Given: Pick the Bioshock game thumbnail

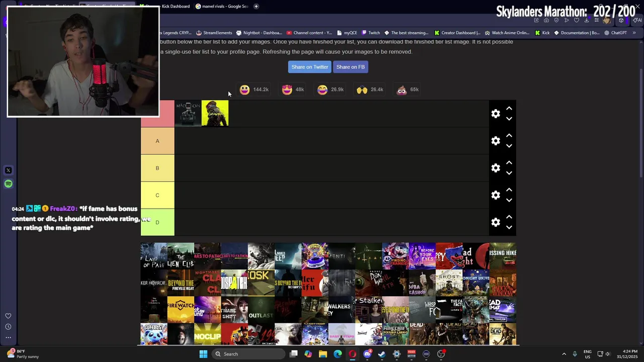Looking at the screenshot, I should pos(476,309).
